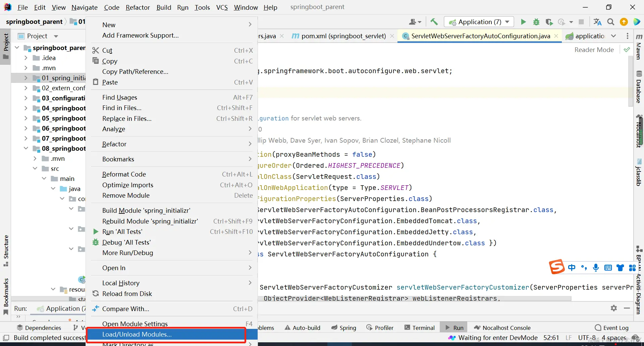Click the Compare With diff icon
Viewport: 644px width, 346px height.
(96, 308)
